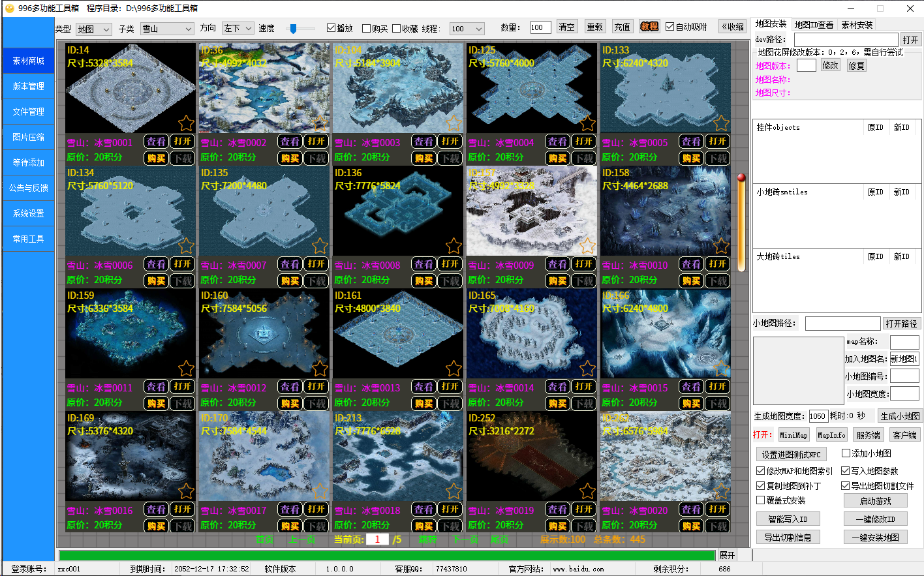
Task: Click 查看 for 冰雪0001
Action: 156,141
